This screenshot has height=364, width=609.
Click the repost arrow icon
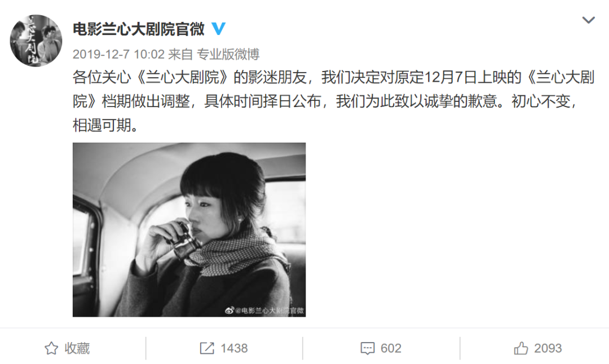point(207,348)
